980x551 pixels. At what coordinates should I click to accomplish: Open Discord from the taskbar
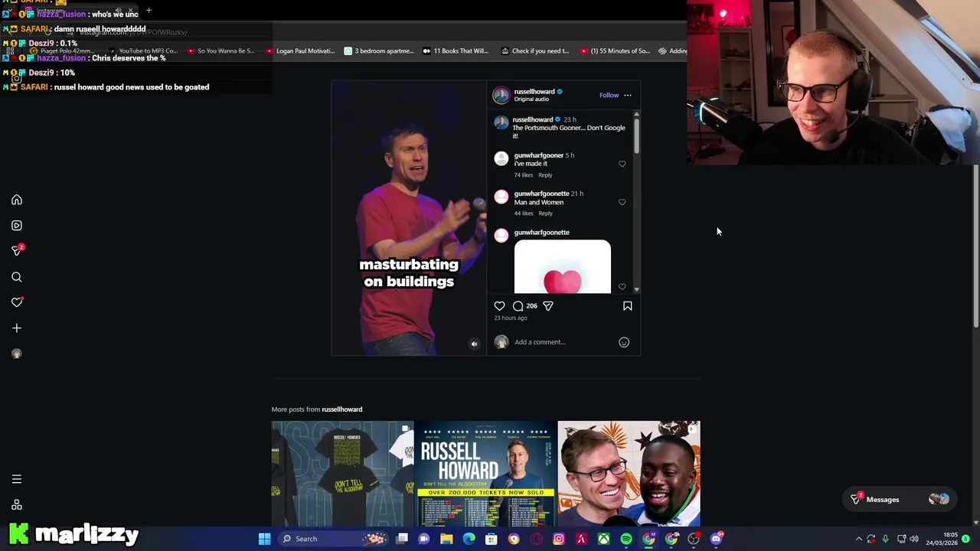(x=717, y=539)
